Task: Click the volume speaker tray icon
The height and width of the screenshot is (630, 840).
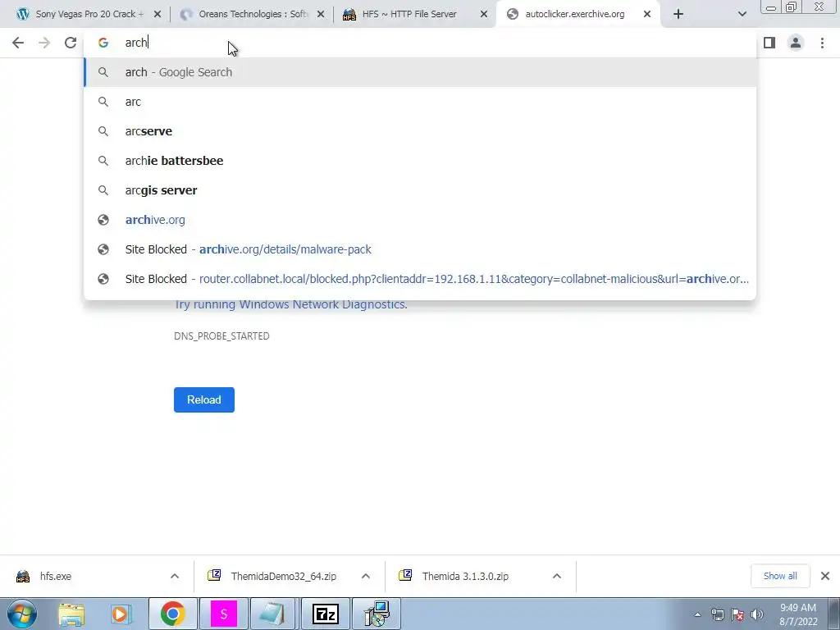Action: (757, 614)
